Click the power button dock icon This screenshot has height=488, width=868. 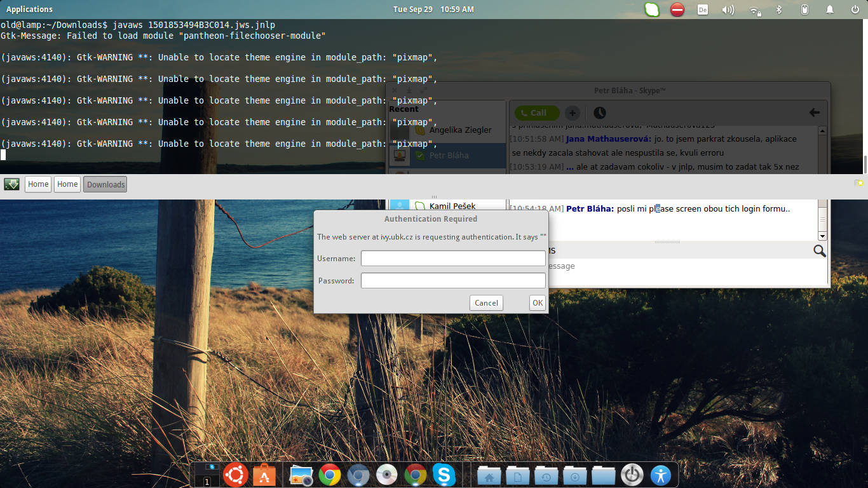pyautogui.click(x=632, y=475)
